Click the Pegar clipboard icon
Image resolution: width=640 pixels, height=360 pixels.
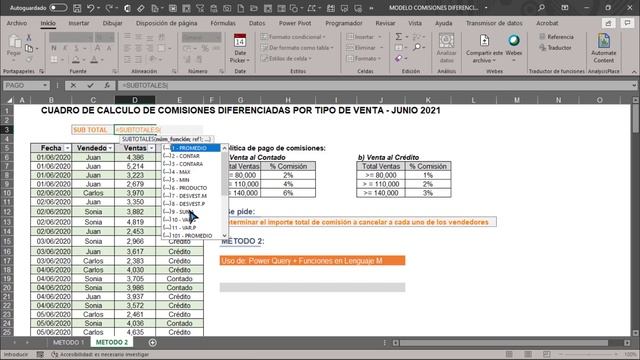(x=14, y=41)
